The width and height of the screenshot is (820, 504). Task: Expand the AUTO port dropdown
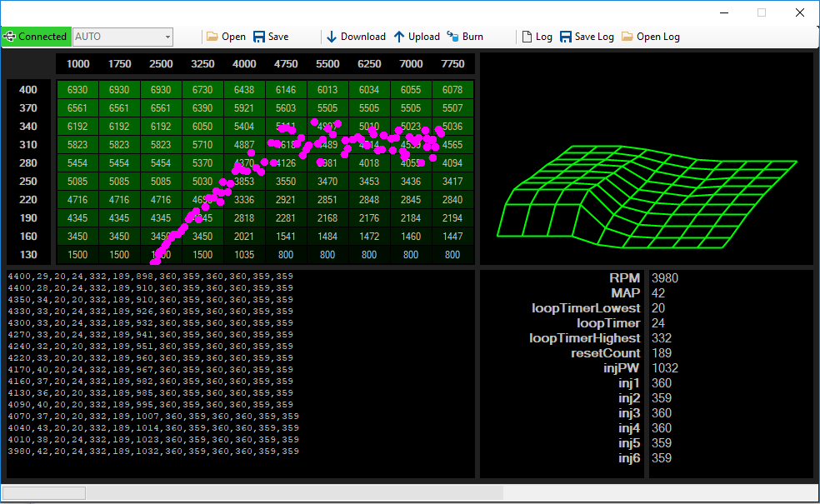pyautogui.click(x=167, y=37)
